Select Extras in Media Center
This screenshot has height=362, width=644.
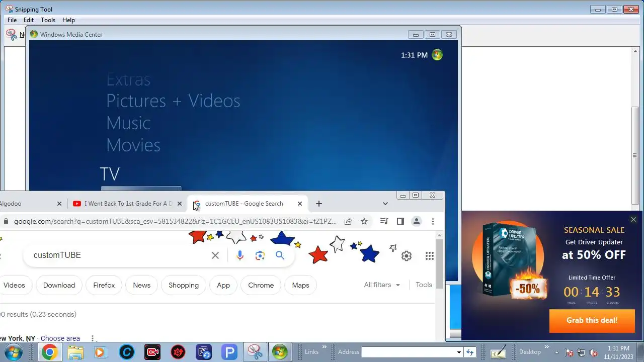(128, 79)
